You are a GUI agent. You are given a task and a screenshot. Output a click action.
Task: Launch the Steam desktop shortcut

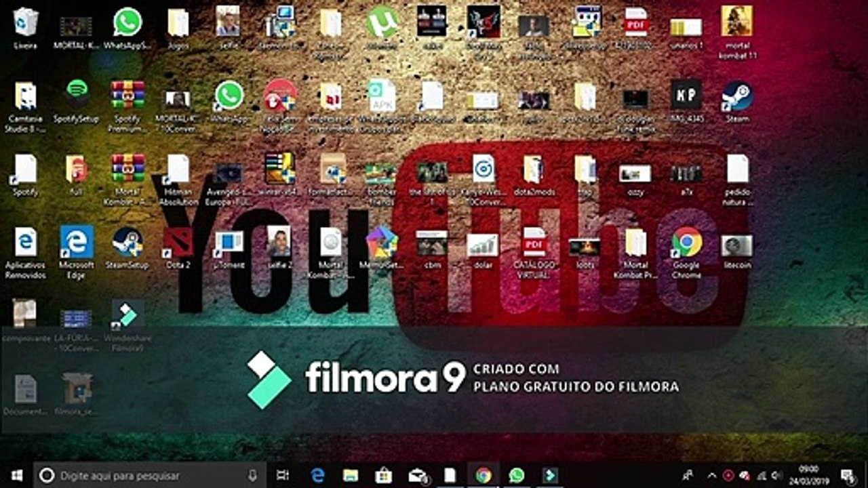click(737, 101)
